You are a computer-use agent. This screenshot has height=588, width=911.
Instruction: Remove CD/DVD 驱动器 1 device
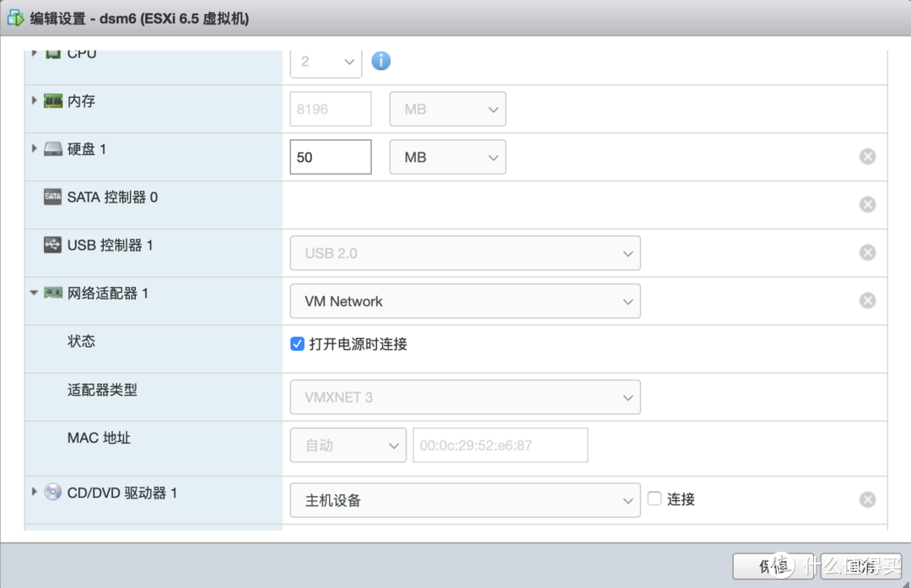coord(867,499)
